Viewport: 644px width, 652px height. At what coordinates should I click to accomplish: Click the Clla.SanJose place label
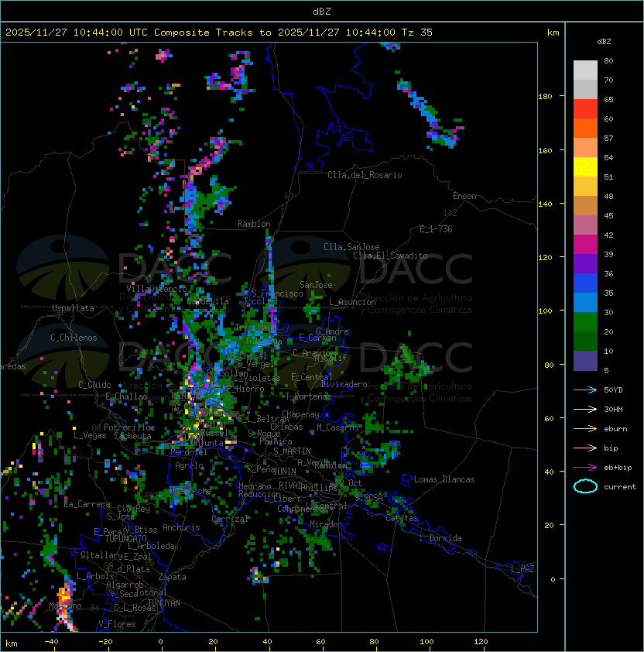pyautogui.click(x=351, y=247)
